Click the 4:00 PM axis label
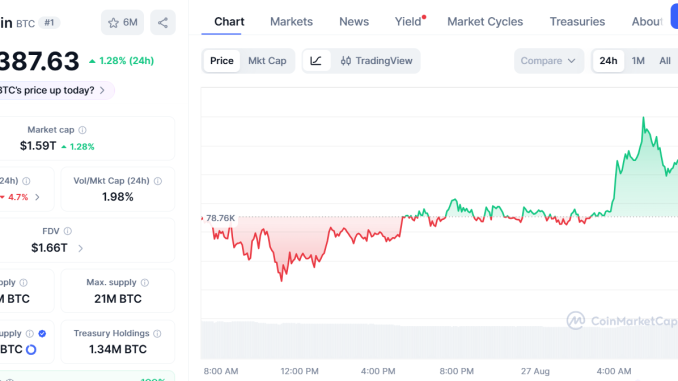 point(378,371)
